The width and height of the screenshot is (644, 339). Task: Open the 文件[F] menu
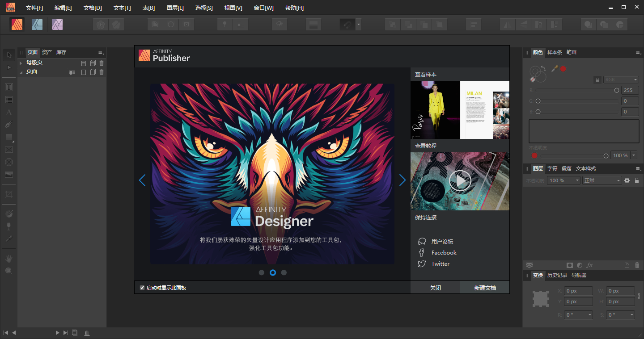(34, 8)
